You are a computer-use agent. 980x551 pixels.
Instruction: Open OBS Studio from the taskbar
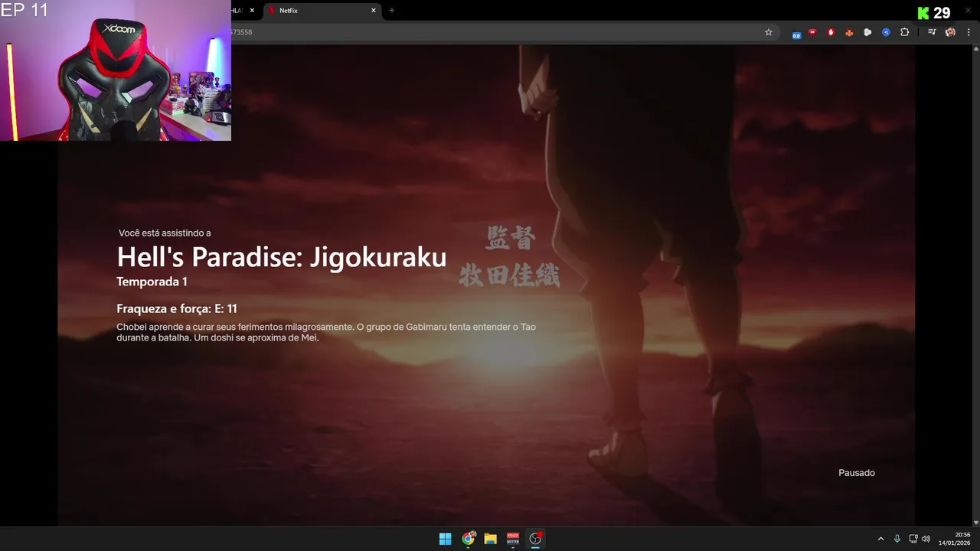pyautogui.click(x=536, y=539)
